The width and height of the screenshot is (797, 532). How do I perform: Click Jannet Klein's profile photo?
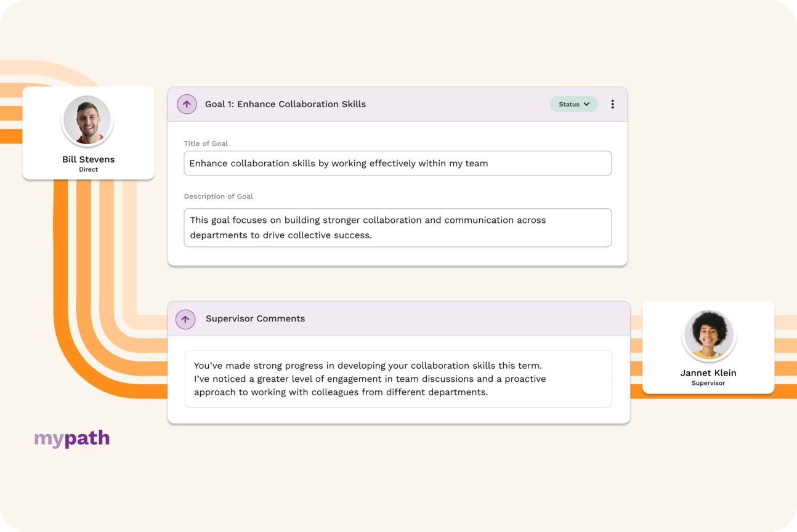click(x=708, y=335)
